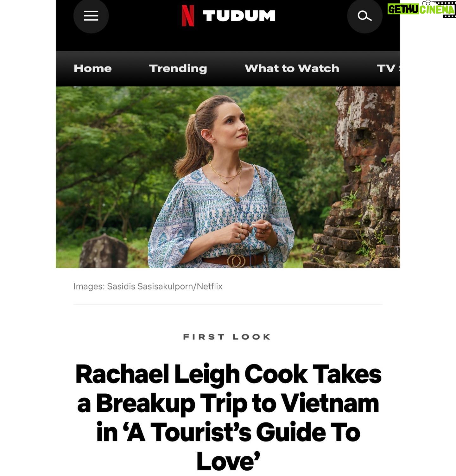This screenshot has height=476, width=456.
Task: Open the Trending tab
Action: coord(178,68)
